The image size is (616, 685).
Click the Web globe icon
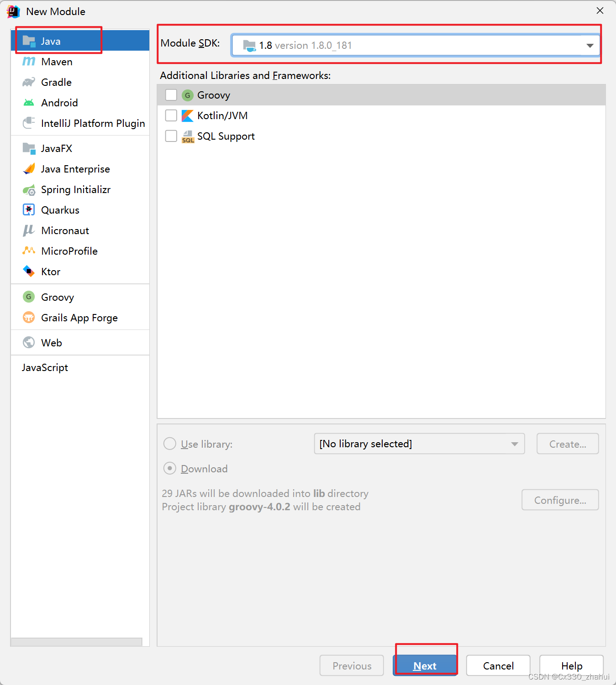[x=29, y=342]
